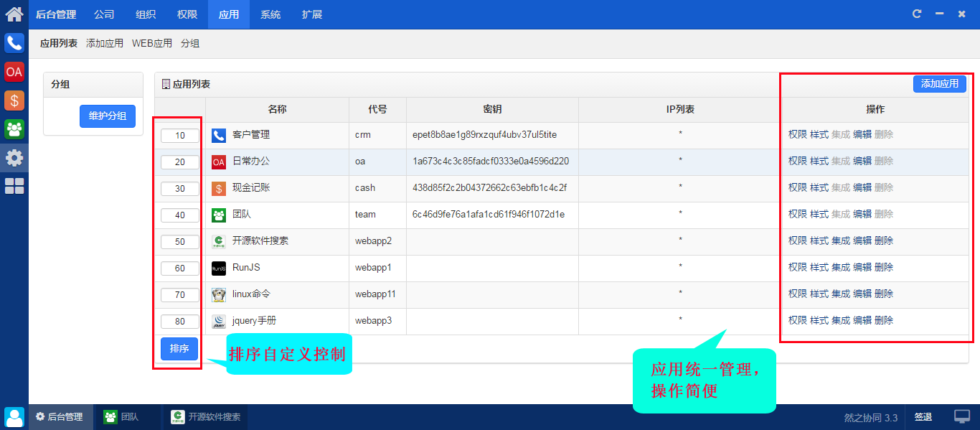Viewport: 980px width, 430px height.
Task: Click the order input field for 客户管理
Action: point(179,136)
